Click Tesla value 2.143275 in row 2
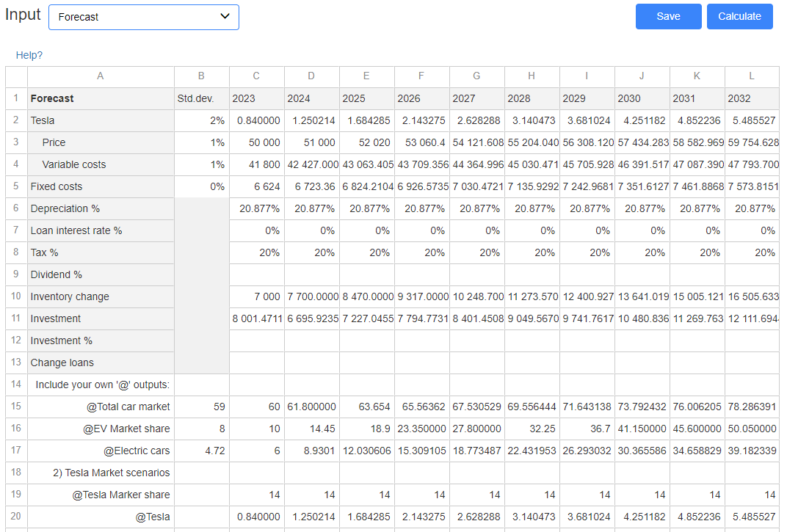This screenshot has height=532, width=787. 422,120
